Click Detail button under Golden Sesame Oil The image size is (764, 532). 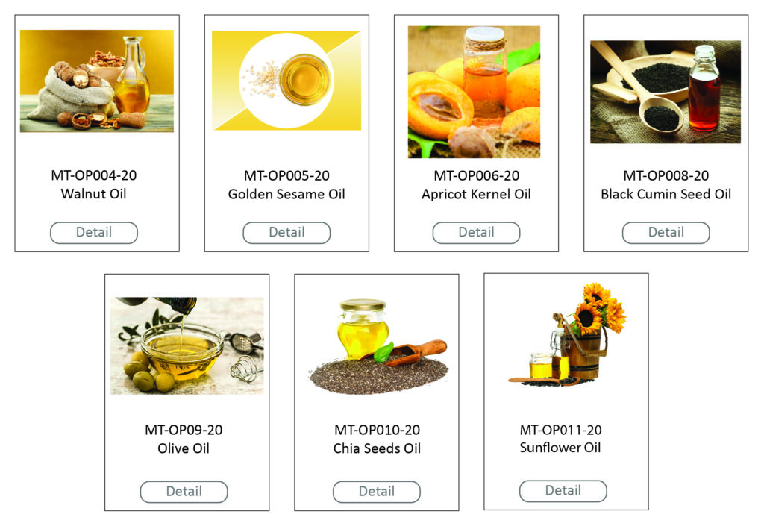pos(286,232)
